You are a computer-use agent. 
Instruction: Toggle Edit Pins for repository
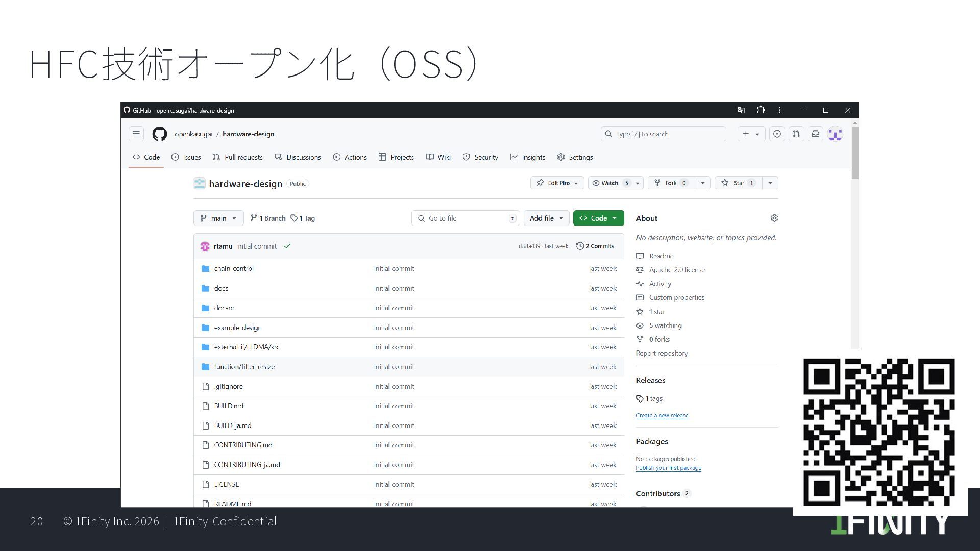pyautogui.click(x=557, y=183)
